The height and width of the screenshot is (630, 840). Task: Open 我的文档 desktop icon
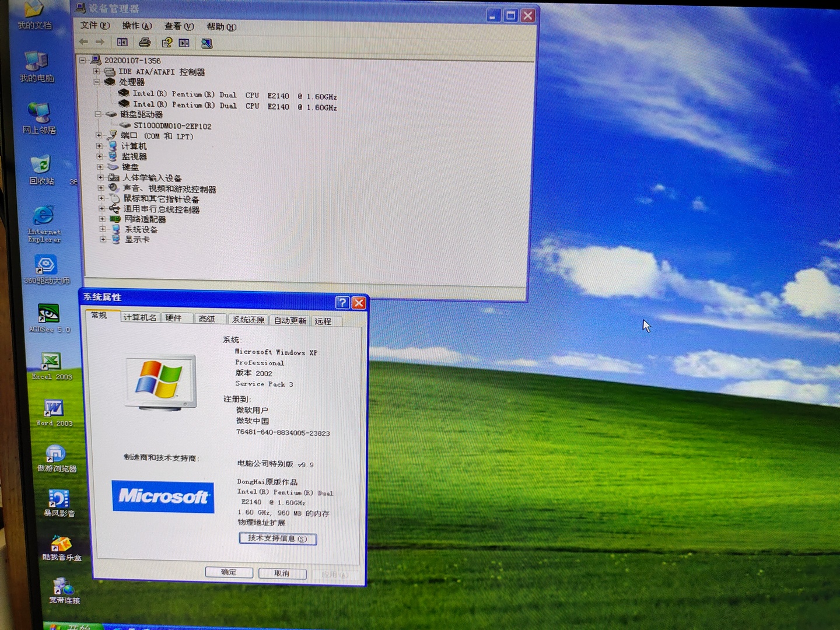click(34, 15)
